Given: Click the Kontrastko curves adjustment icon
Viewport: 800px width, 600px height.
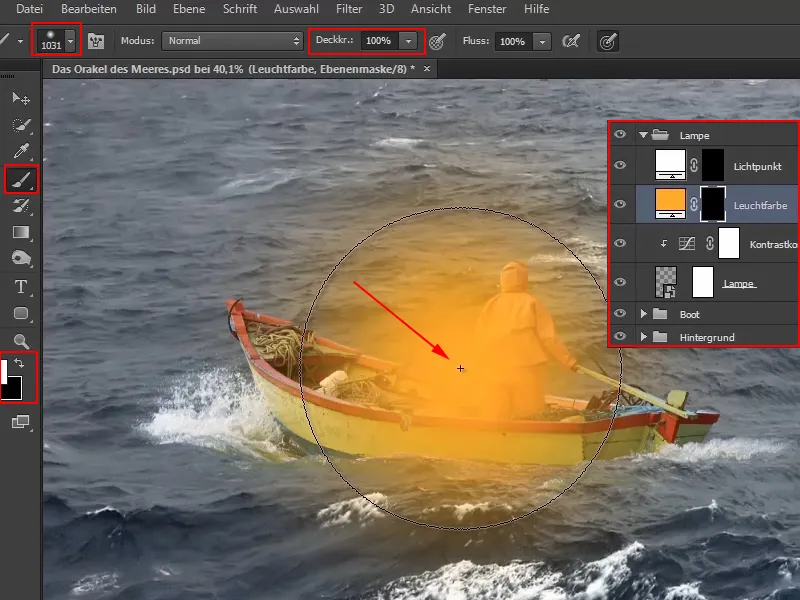Looking at the screenshot, I should coord(687,243).
